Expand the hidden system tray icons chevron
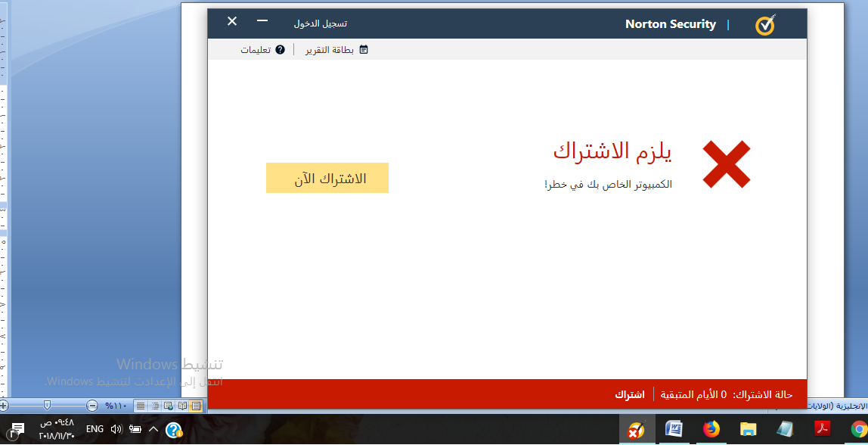 point(154,429)
